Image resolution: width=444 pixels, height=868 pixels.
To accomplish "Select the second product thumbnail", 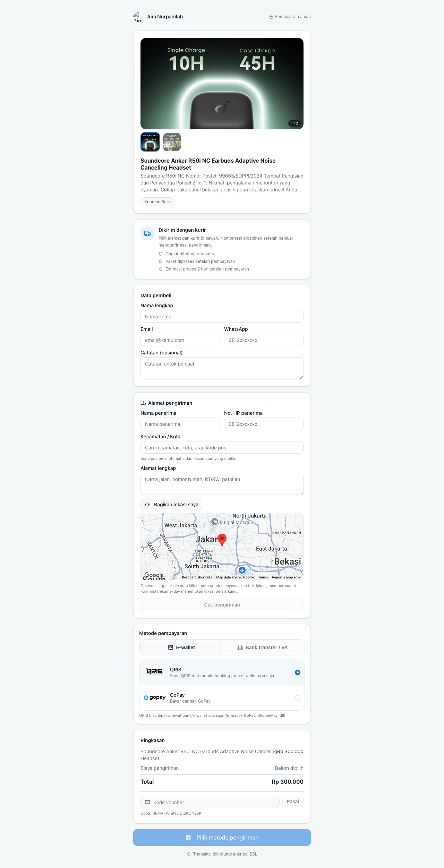I will [x=172, y=142].
